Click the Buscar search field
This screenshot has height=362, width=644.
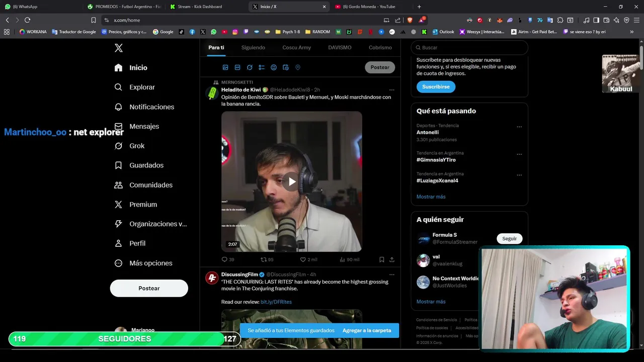(x=469, y=47)
